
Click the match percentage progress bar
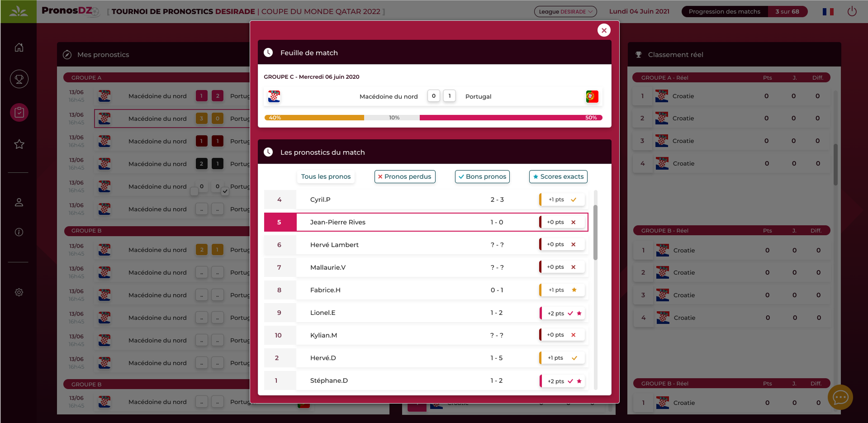(433, 118)
